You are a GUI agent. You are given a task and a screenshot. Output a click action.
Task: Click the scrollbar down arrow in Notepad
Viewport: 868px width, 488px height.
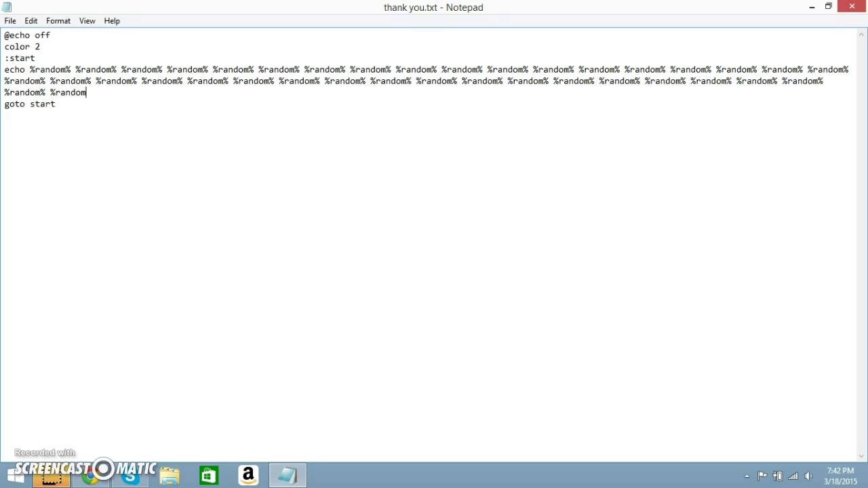(862, 456)
